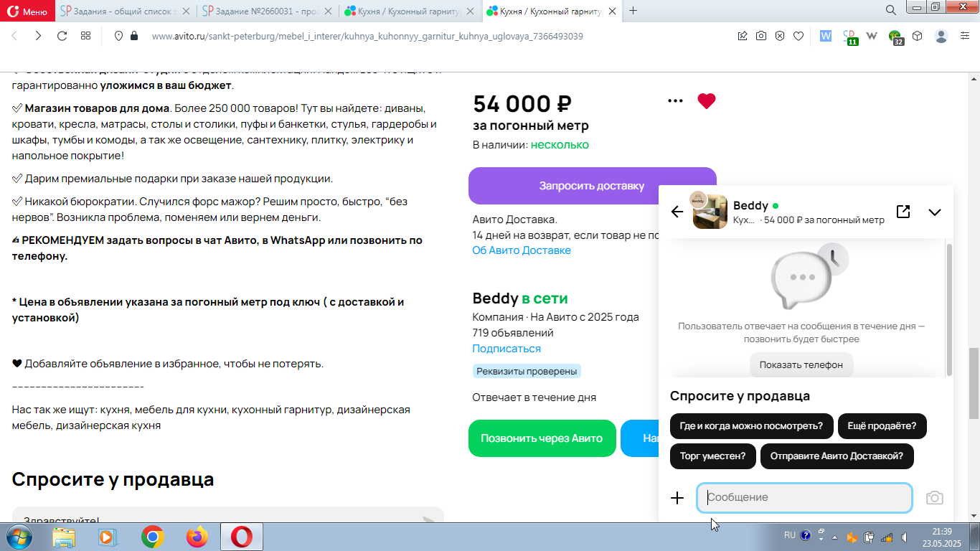Switch the RU keyboard language indicator
The width and height of the screenshot is (980, 551).
[x=789, y=535]
